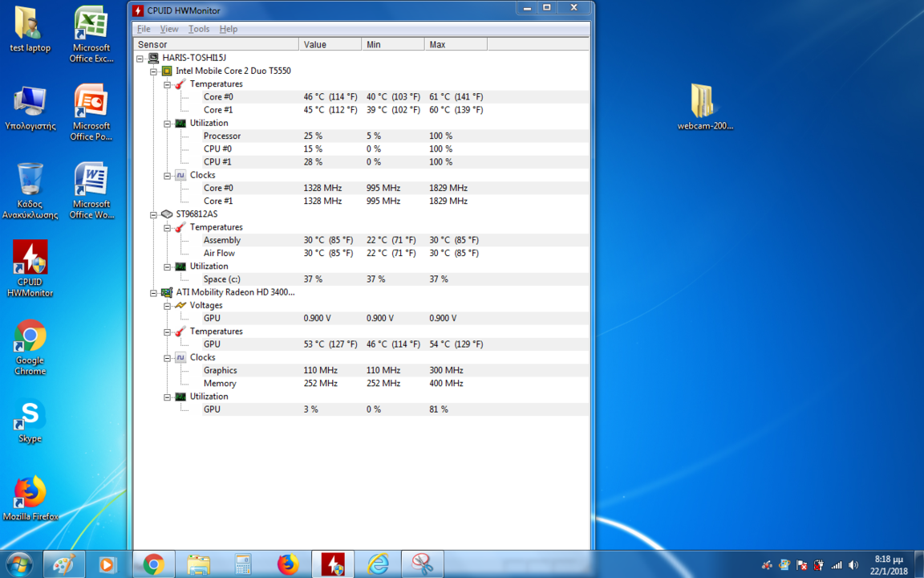The image size is (924, 578).
Task: Collapse the GPU Clocks branch
Action: coord(168,358)
